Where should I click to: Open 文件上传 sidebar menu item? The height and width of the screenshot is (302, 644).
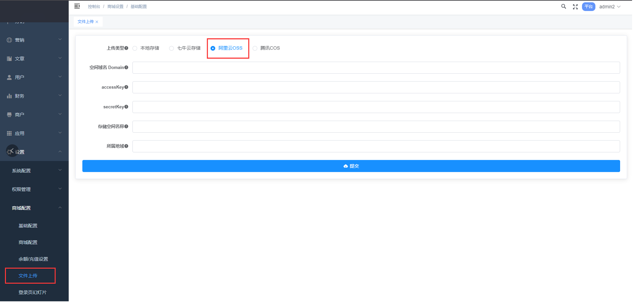click(x=28, y=276)
